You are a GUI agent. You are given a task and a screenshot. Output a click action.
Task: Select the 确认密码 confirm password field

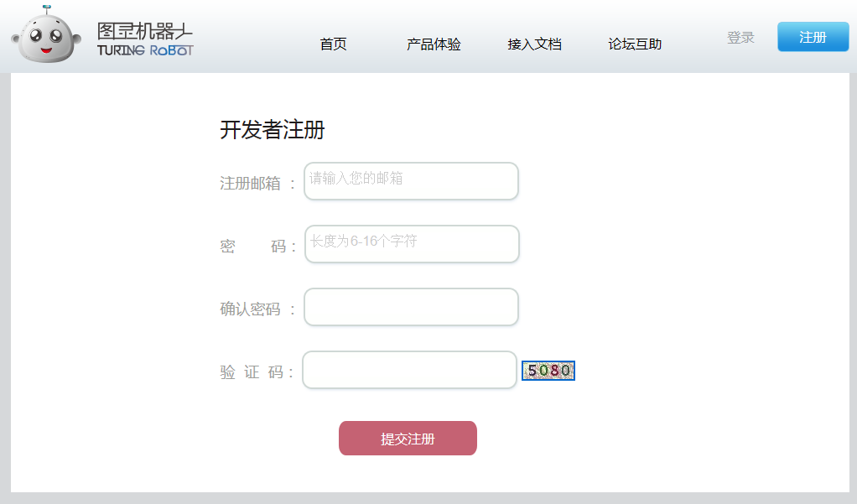click(x=411, y=307)
